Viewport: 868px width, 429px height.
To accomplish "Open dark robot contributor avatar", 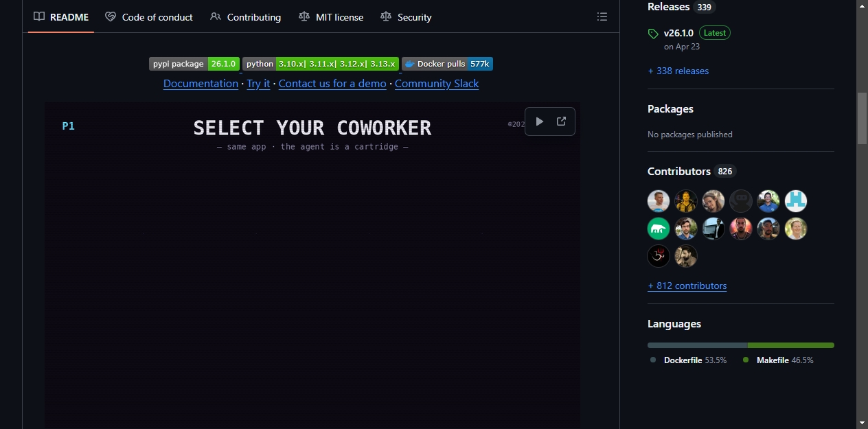I will click(x=741, y=201).
